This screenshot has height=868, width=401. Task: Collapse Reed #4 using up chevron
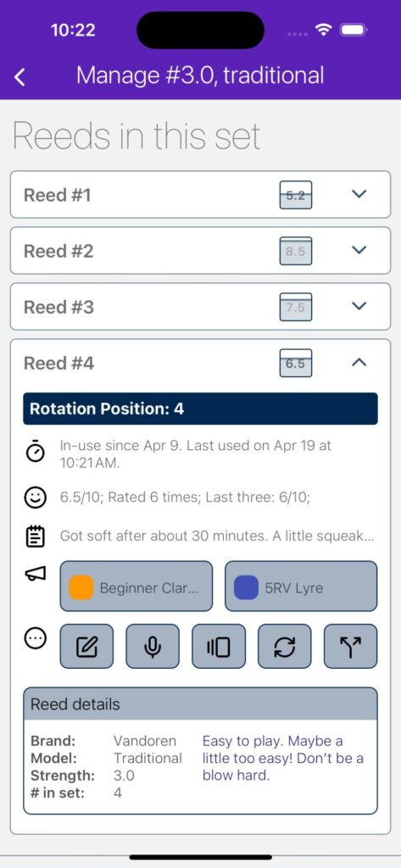(359, 363)
